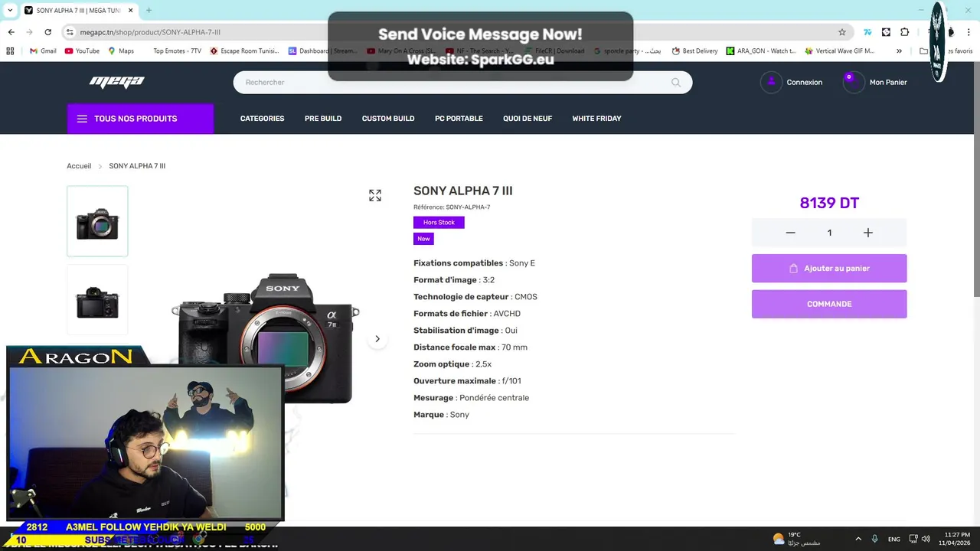Show next product image with arrow
980x551 pixels.
pos(377,339)
